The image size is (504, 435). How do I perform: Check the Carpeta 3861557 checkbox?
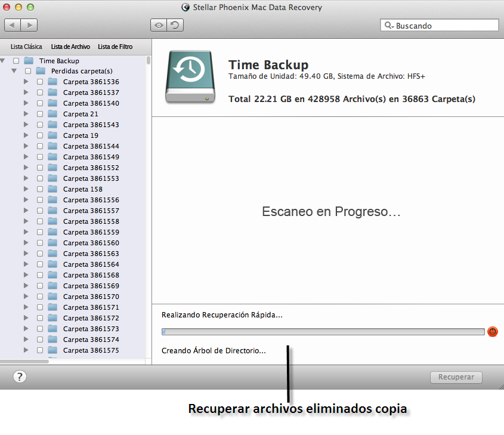[x=40, y=211]
